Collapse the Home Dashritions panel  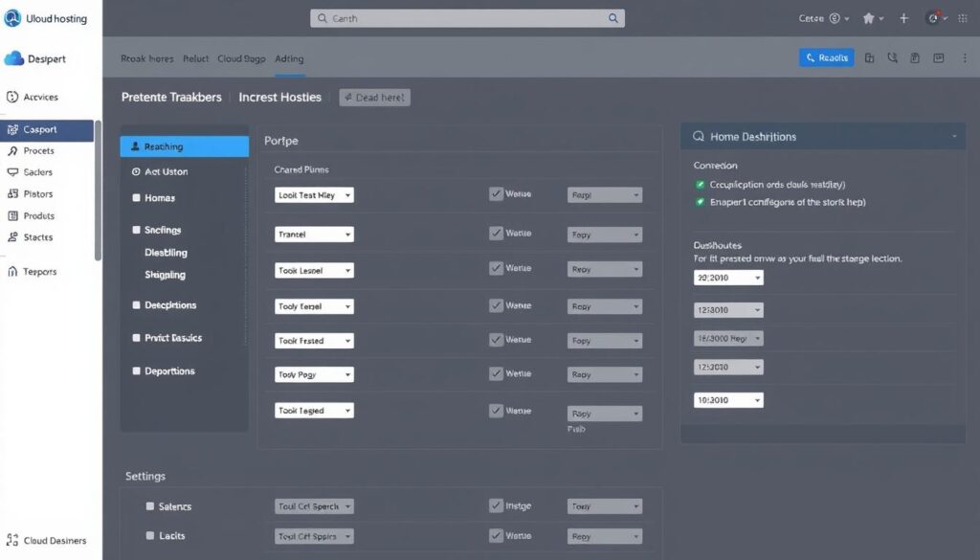(x=952, y=136)
